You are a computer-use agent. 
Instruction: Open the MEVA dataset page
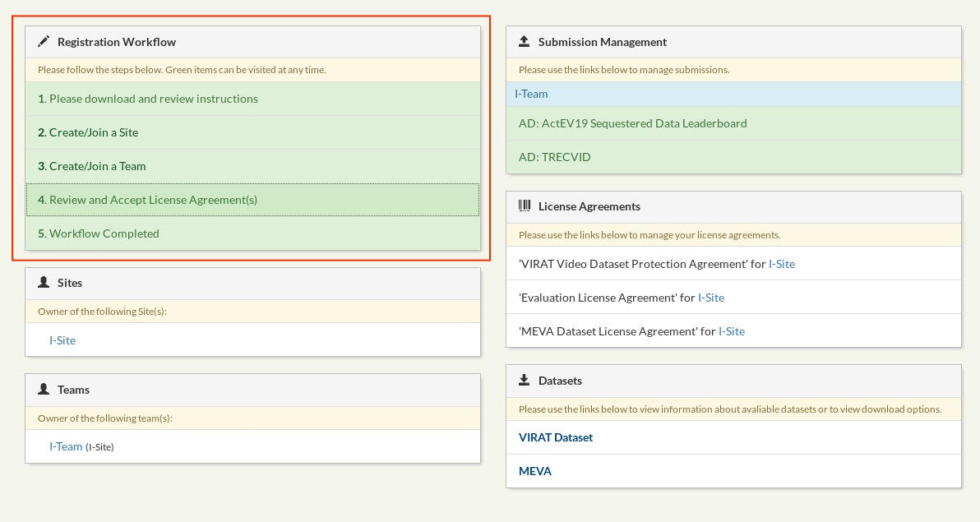click(535, 470)
